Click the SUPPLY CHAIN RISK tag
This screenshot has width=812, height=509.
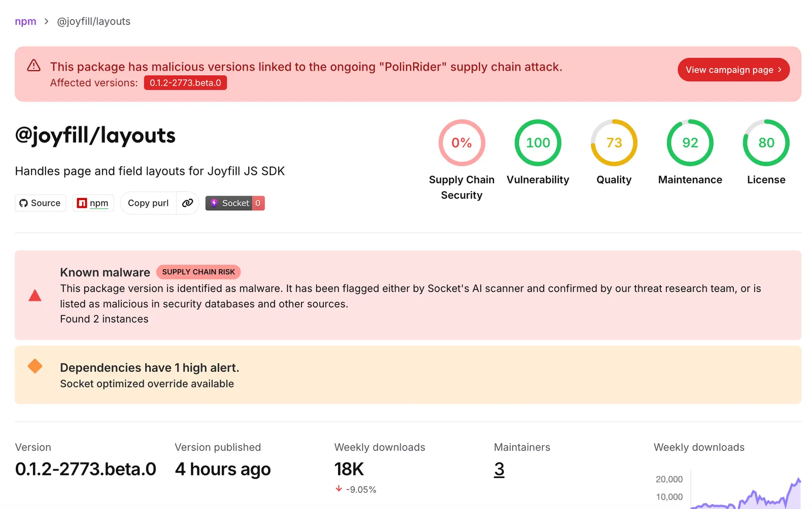click(198, 272)
